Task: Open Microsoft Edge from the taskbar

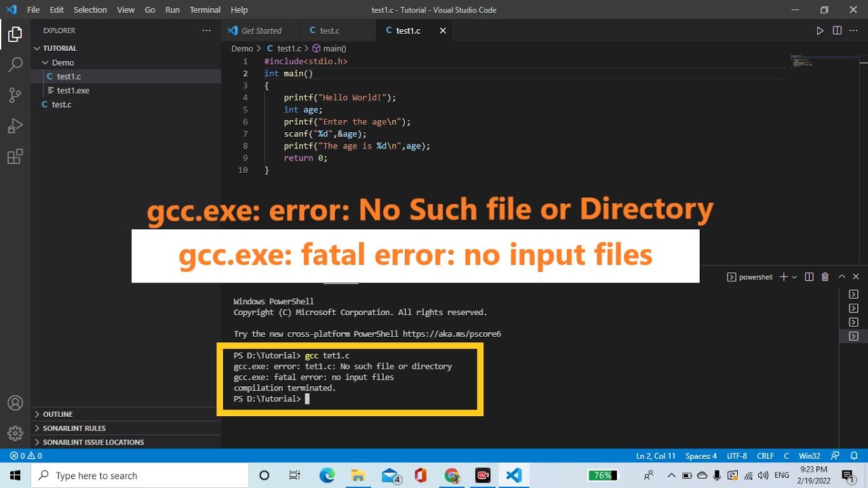Action: coord(327,475)
